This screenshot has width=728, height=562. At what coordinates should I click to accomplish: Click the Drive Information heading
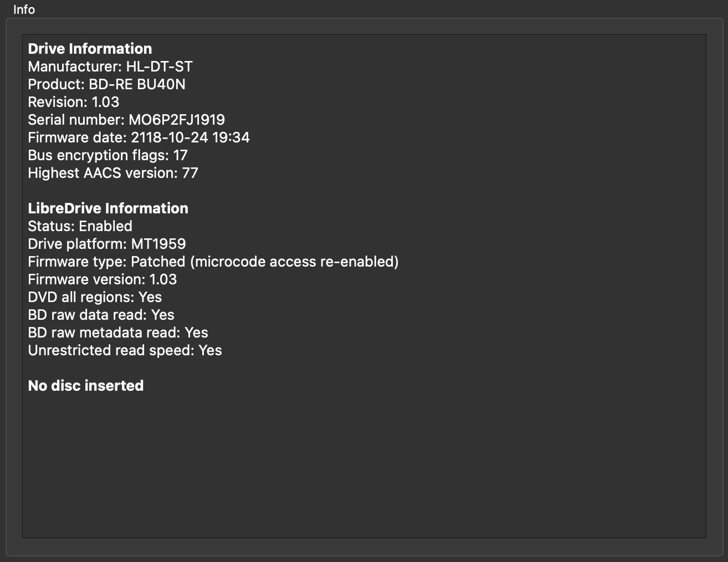[x=90, y=49]
